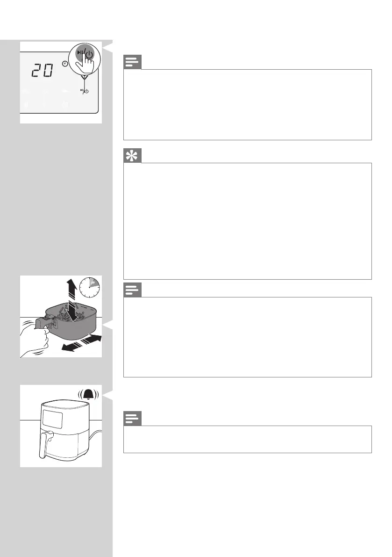Click the topmost note lines icon
Screen dimensions: 392x557
[x=132, y=62]
